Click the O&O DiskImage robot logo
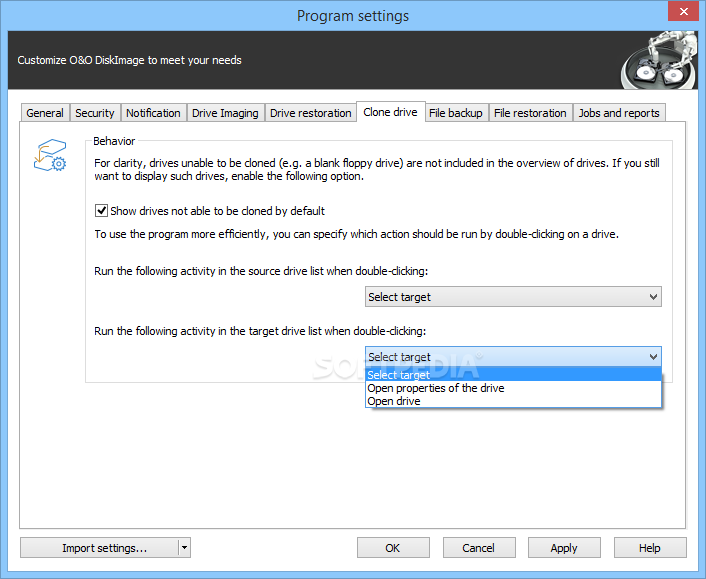 659,60
